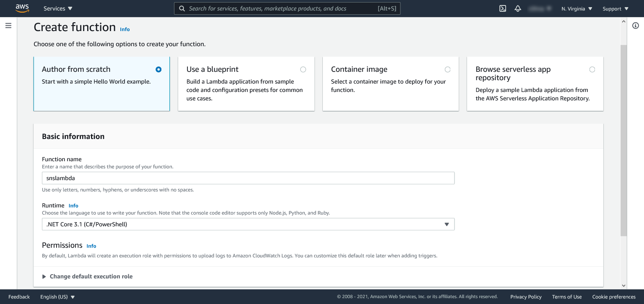Click the 'Use only letters, numbers' hint text
This screenshot has width=644, height=304.
point(118,190)
